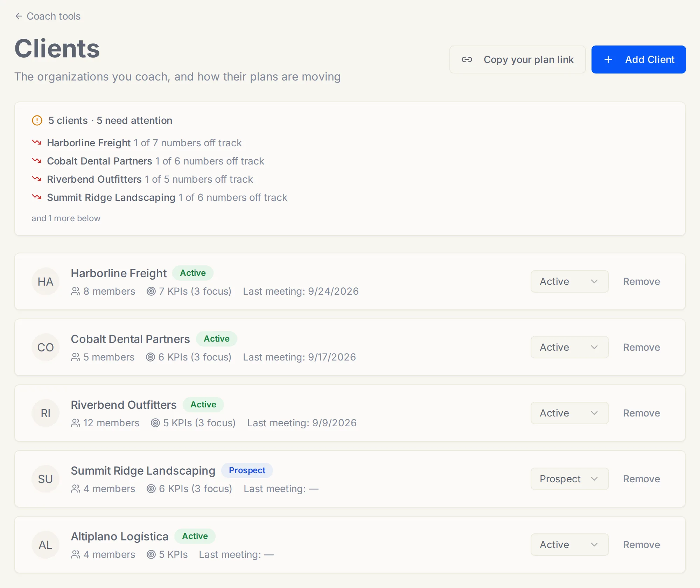Viewport: 700px width, 588px height.
Task: Click members icon in Riverbend Outfitters card
Action: point(76,423)
